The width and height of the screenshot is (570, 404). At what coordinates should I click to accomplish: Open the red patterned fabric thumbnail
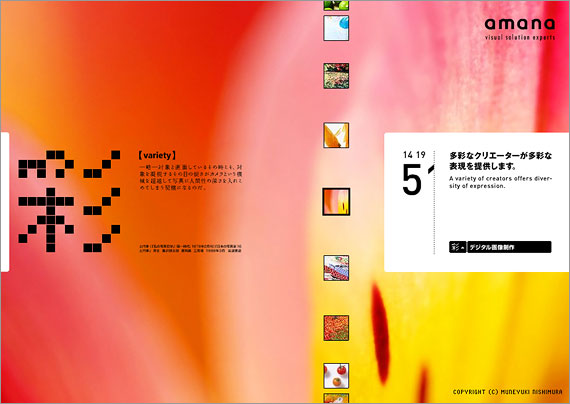[x=336, y=268]
